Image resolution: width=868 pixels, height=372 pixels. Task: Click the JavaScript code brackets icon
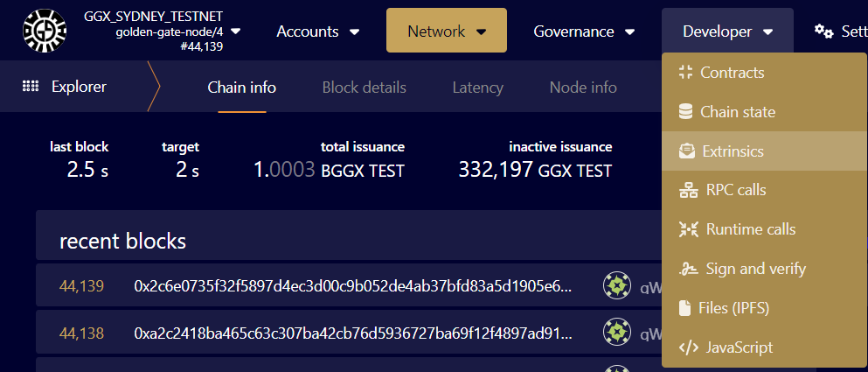(689, 347)
